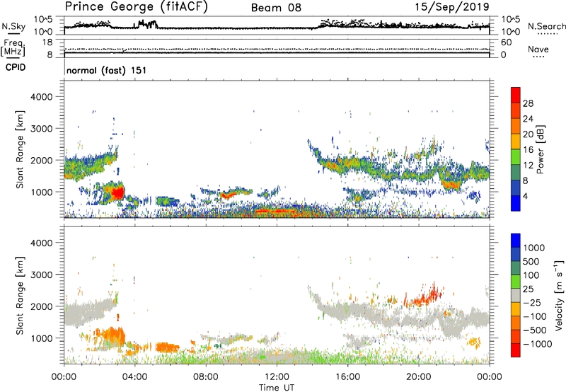Click the "-100" velocity colorbar label
This screenshot has width=566, height=392.
535,316
